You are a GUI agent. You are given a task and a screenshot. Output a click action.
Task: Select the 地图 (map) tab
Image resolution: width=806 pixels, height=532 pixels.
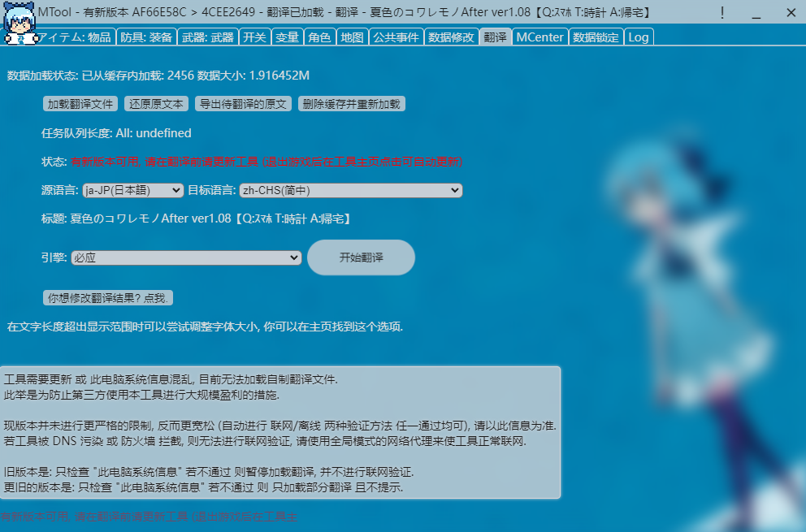pyautogui.click(x=351, y=37)
